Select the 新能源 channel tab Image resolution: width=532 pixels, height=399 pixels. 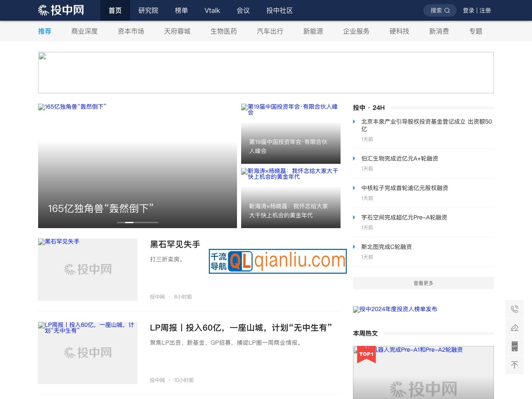tap(313, 31)
